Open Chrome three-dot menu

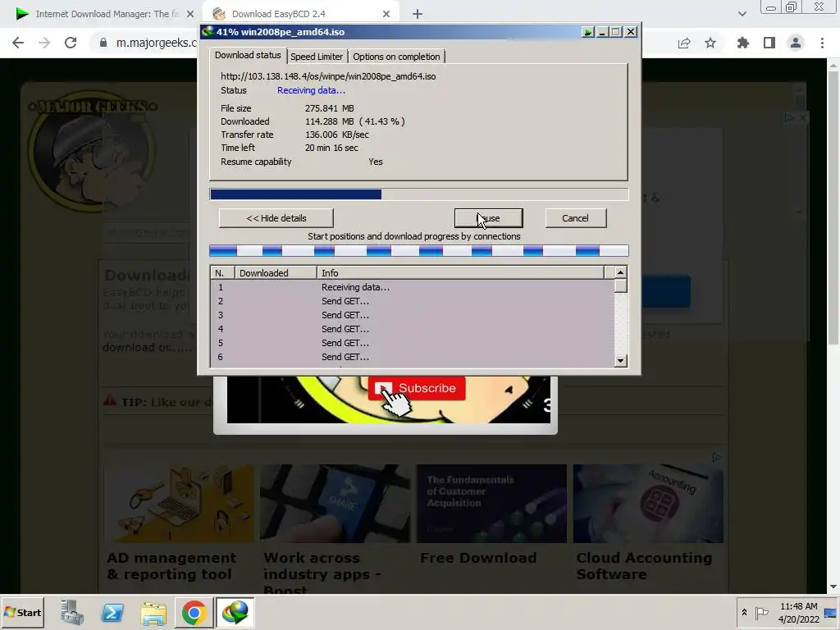[822, 43]
